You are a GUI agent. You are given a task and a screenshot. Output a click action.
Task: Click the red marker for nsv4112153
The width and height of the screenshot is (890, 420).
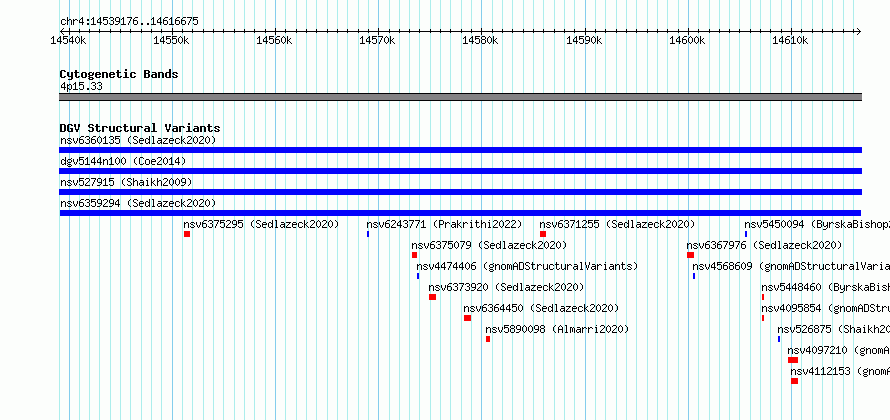pos(794,381)
